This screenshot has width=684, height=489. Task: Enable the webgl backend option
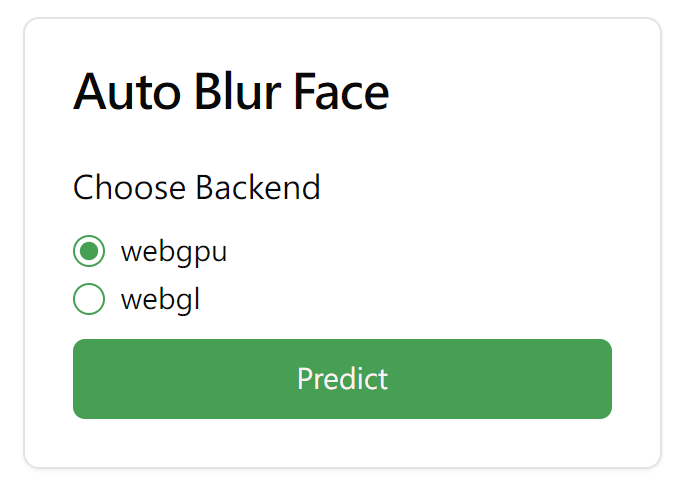click(x=89, y=299)
